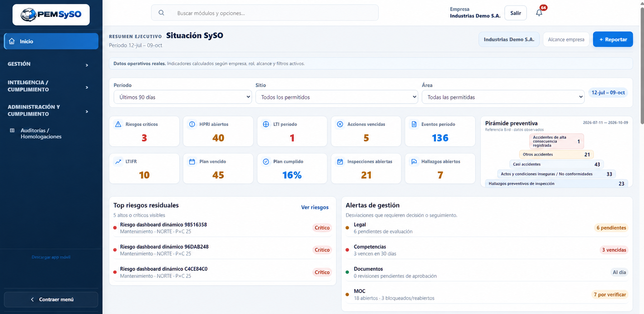Click the '3 vencidas' Competencias badge
Screen dimensions: 644x314
point(614,250)
